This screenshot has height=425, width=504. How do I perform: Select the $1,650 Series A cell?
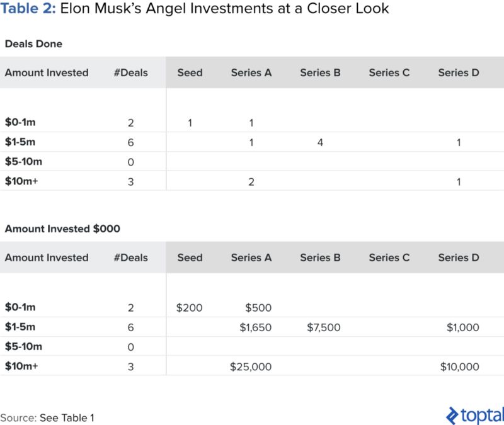(255, 327)
